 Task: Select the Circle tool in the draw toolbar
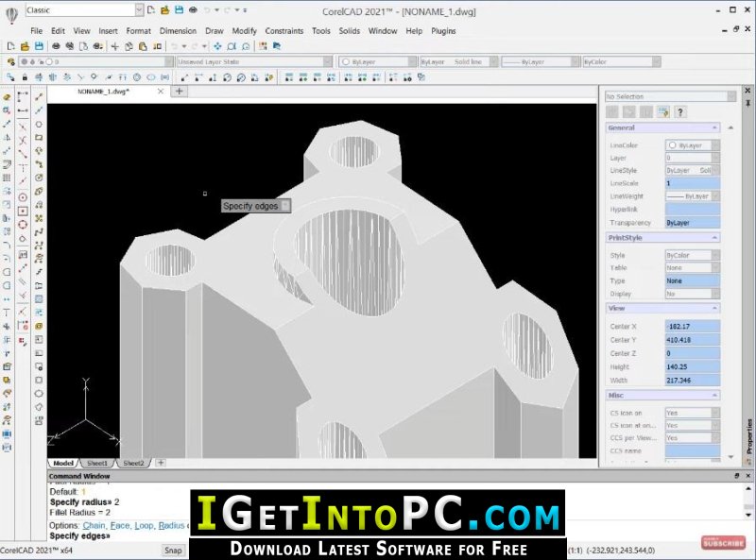(x=39, y=125)
